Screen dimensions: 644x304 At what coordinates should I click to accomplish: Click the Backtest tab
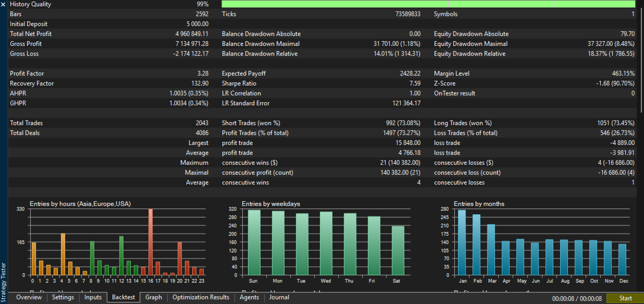123,298
